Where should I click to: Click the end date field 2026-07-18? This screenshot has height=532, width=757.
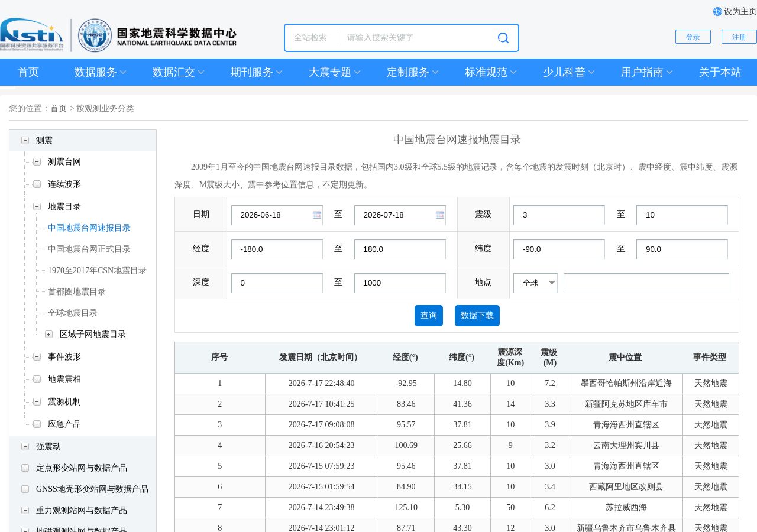(x=400, y=215)
